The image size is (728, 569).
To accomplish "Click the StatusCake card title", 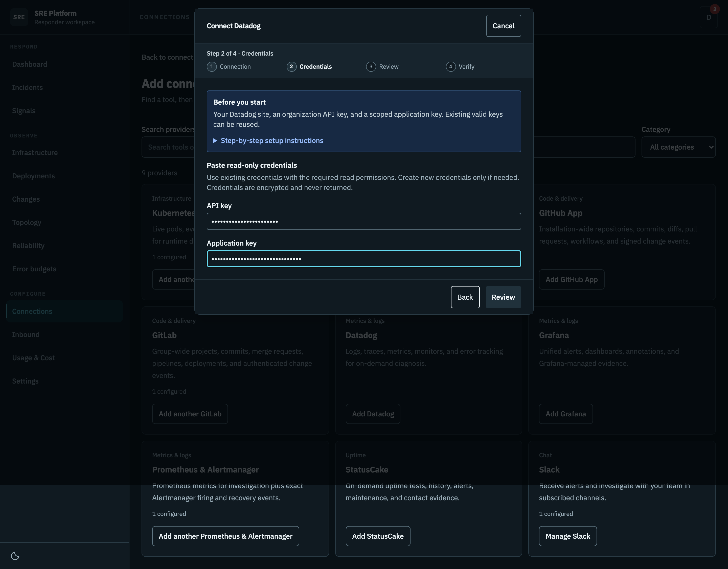I will tap(367, 470).
